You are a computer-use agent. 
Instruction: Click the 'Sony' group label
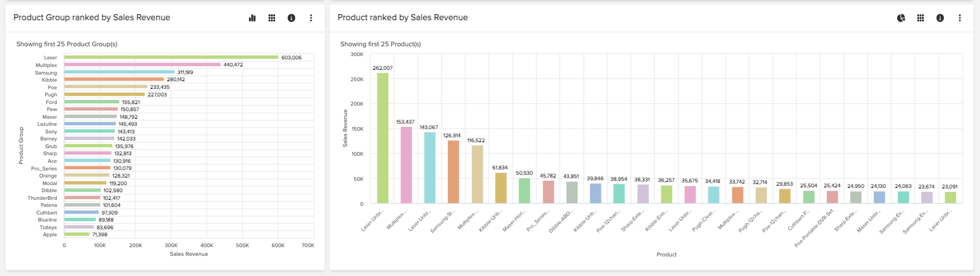(x=51, y=132)
